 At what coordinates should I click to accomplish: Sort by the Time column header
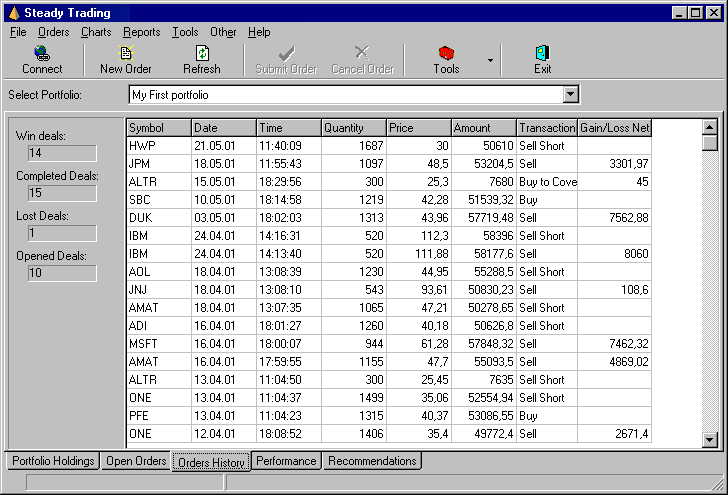(x=289, y=128)
